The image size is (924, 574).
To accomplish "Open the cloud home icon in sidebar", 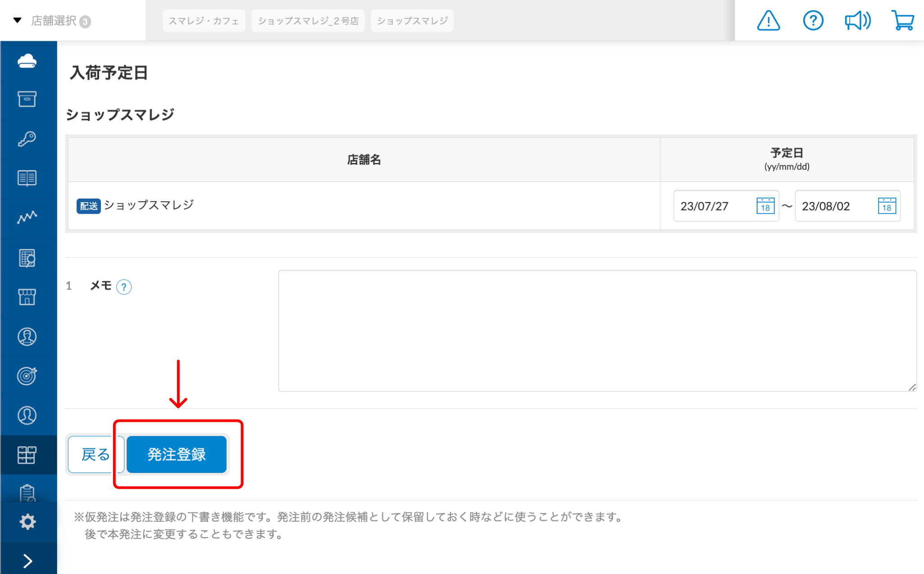I will (27, 61).
